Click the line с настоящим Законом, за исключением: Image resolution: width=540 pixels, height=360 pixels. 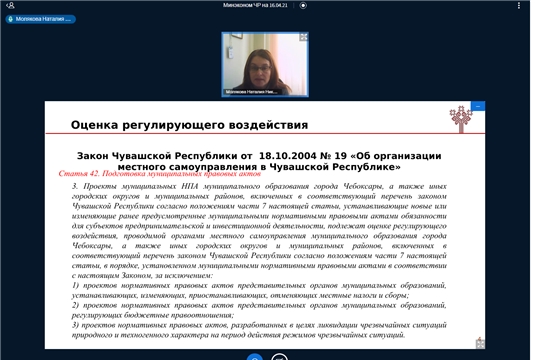[x=142, y=276]
